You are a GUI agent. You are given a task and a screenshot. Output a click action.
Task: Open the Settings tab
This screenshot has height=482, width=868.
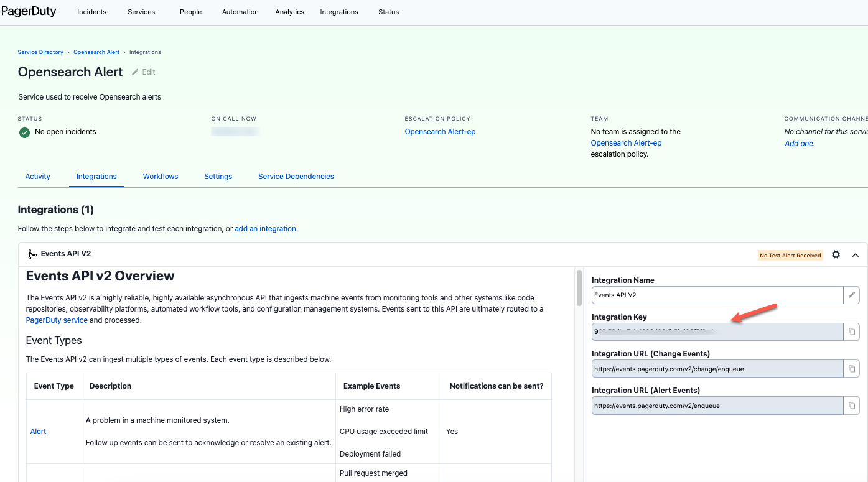pyautogui.click(x=218, y=177)
